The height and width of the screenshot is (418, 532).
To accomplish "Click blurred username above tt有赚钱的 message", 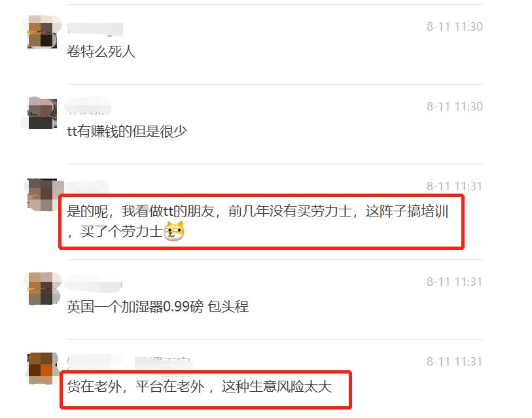I will pos(88,105).
